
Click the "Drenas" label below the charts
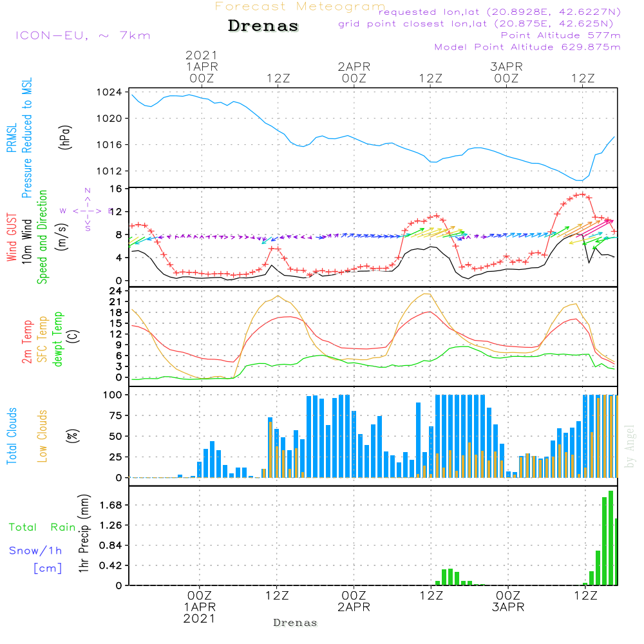click(296, 623)
